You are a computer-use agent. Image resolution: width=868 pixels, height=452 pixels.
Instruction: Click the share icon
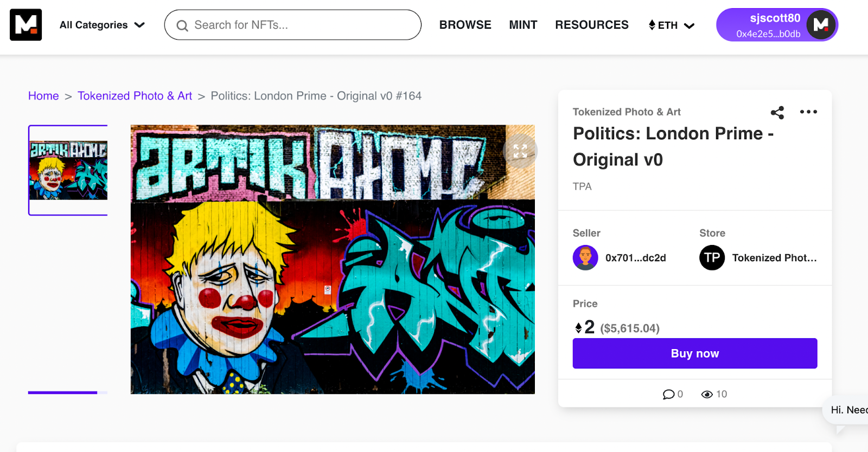click(777, 112)
